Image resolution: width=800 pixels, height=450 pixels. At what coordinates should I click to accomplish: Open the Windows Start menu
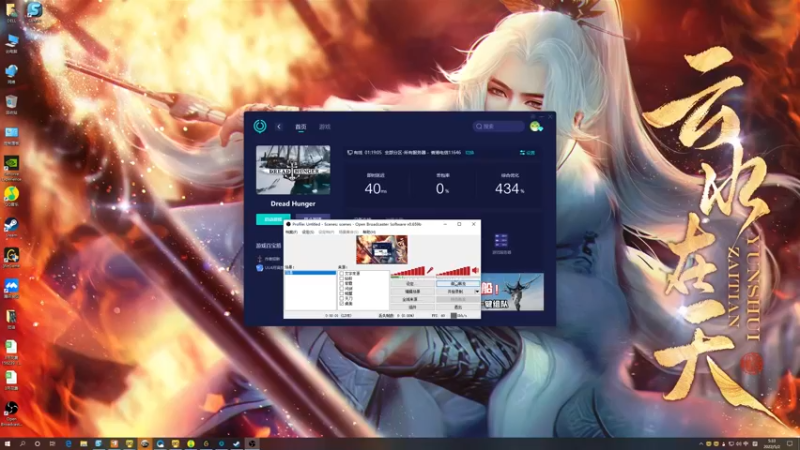(7, 444)
